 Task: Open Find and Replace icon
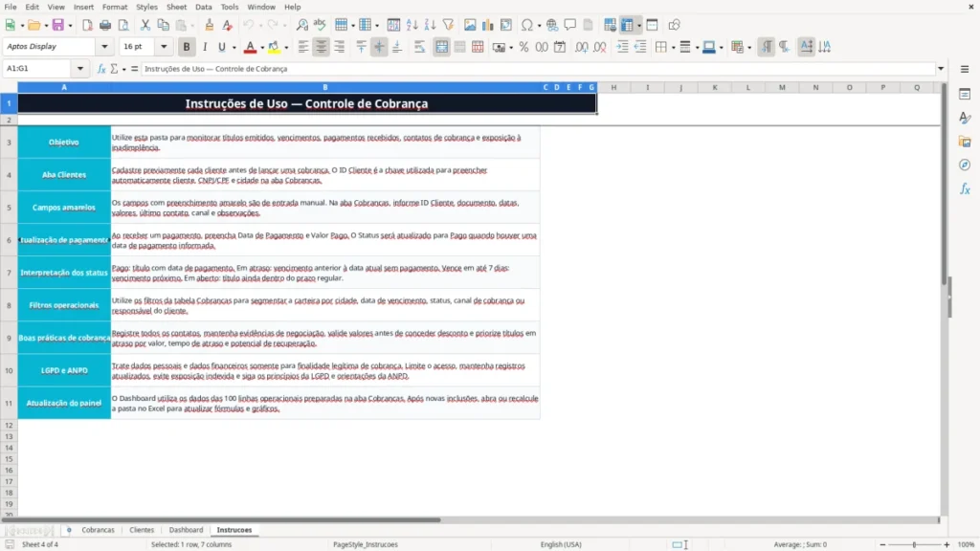coord(301,25)
